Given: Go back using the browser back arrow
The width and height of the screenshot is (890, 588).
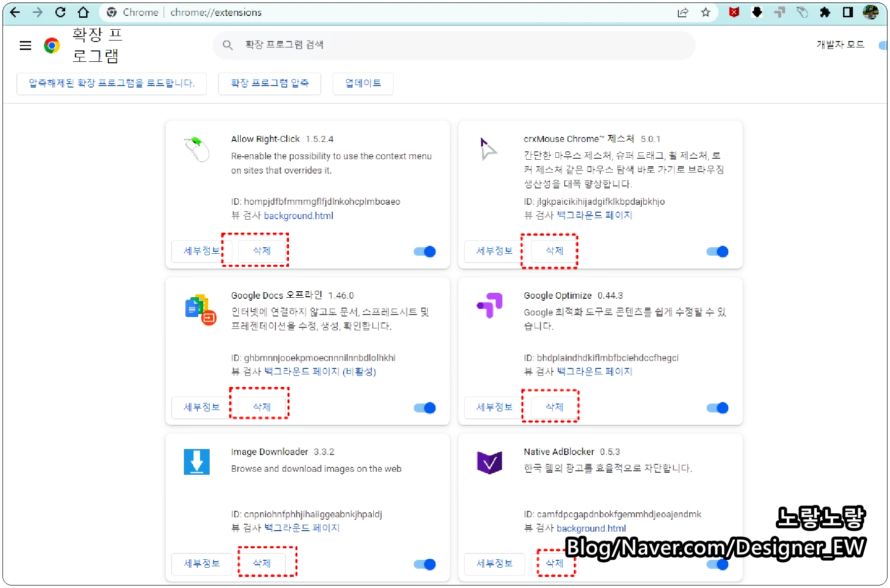Looking at the screenshot, I should pos(15,12).
